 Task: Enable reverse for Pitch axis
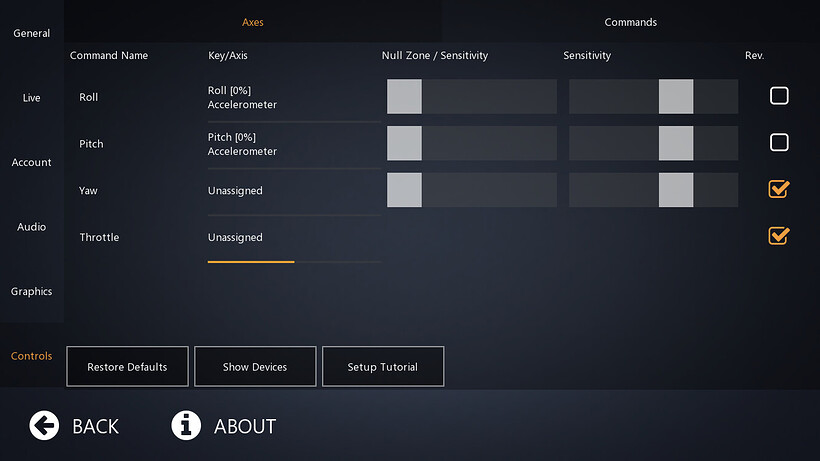click(x=779, y=142)
